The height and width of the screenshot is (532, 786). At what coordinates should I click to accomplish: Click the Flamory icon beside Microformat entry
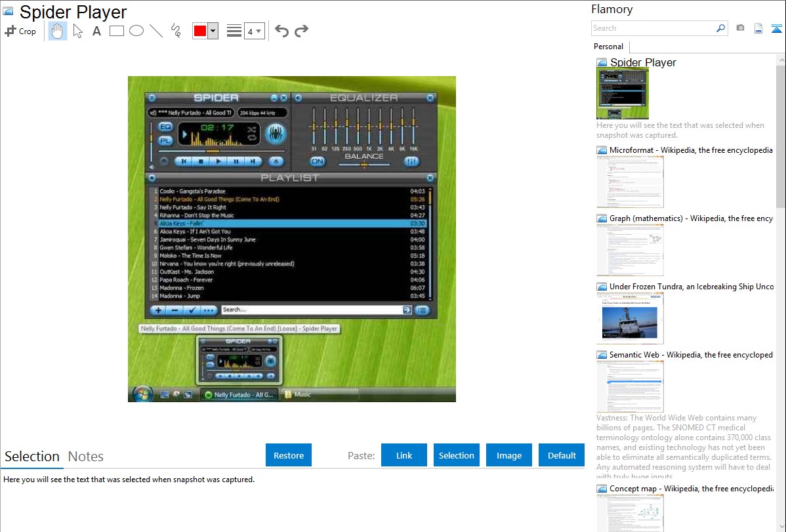pos(602,150)
